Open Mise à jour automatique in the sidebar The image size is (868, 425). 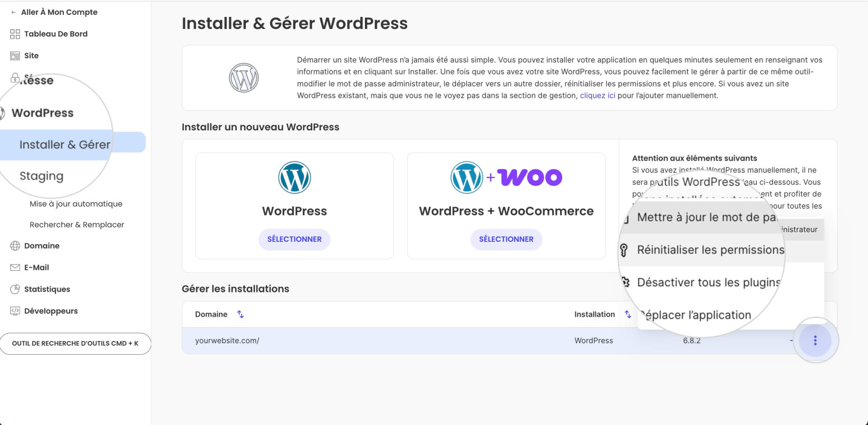(x=76, y=204)
